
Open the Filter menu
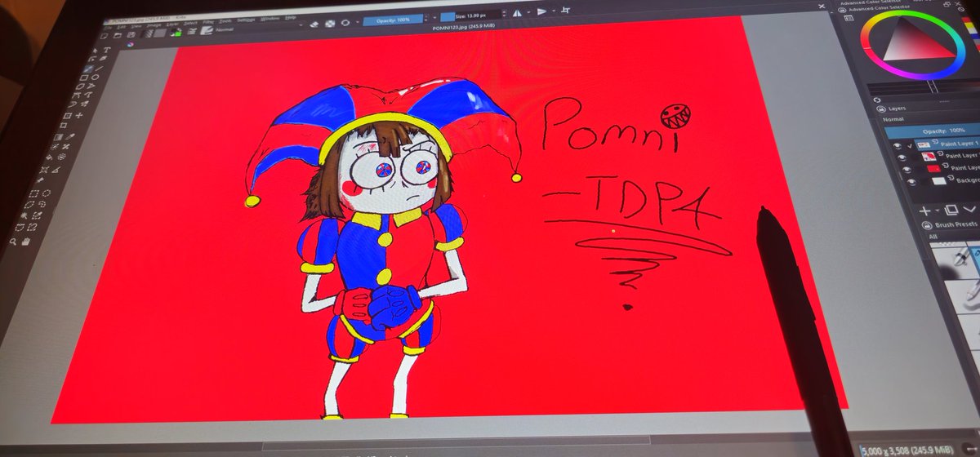[x=208, y=22]
